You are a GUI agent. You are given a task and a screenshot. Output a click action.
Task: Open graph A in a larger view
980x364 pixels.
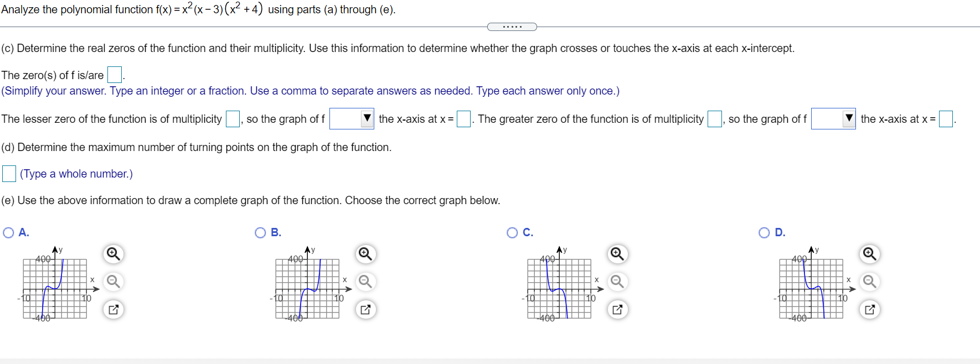coord(113,309)
